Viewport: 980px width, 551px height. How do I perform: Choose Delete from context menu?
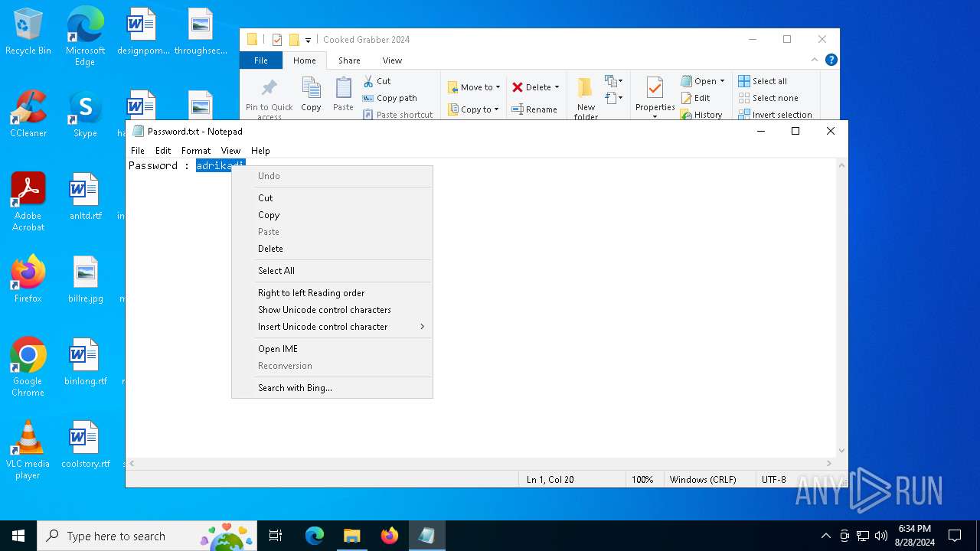[x=332, y=249]
